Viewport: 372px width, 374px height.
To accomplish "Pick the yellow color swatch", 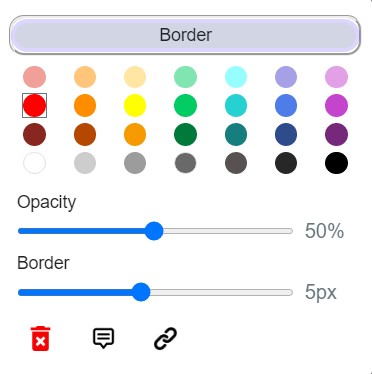I will click(135, 105).
